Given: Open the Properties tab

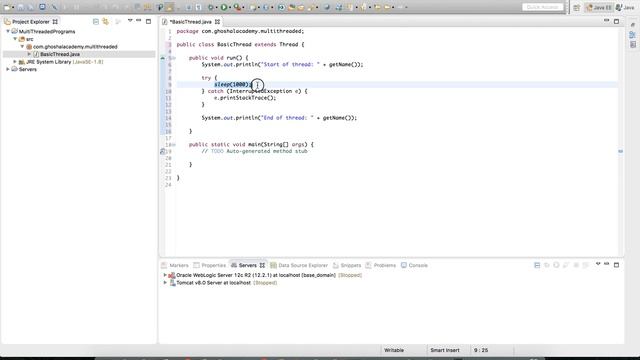Looking at the screenshot, I should (x=210, y=265).
